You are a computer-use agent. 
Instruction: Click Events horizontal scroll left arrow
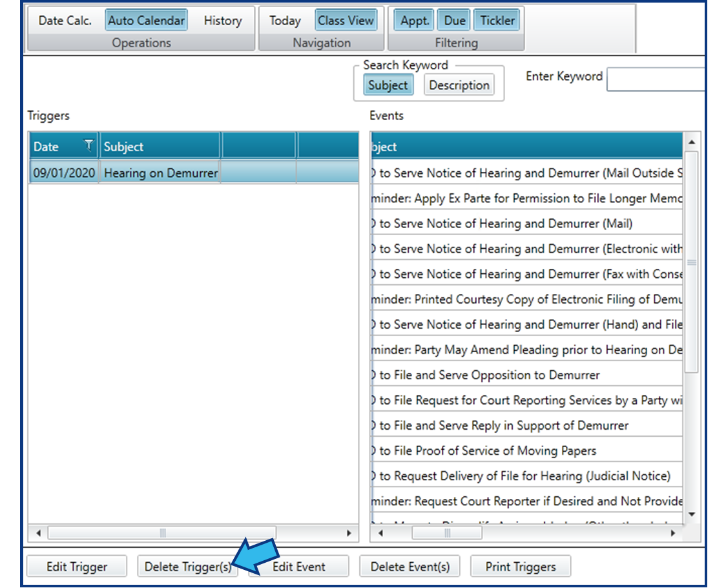380,533
